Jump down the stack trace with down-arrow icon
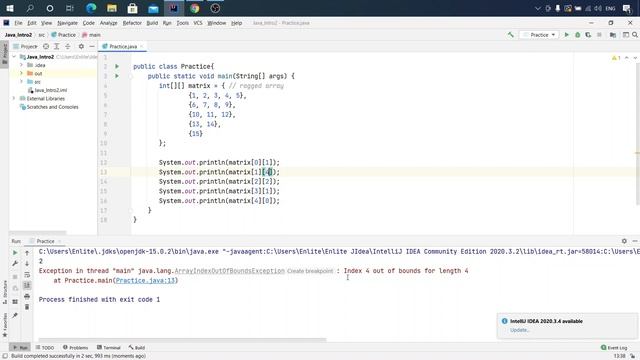The image size is (640, 360). point(27,264)
